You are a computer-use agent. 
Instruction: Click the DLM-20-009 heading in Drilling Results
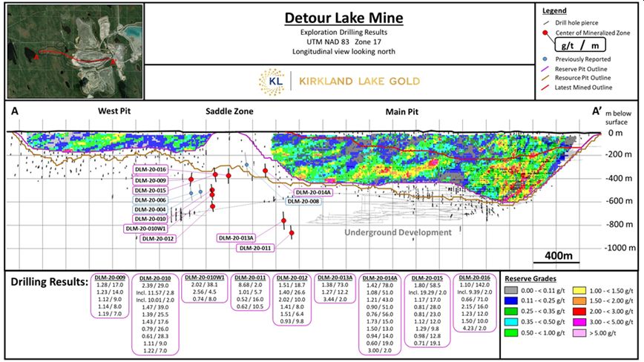coord(110,277)
